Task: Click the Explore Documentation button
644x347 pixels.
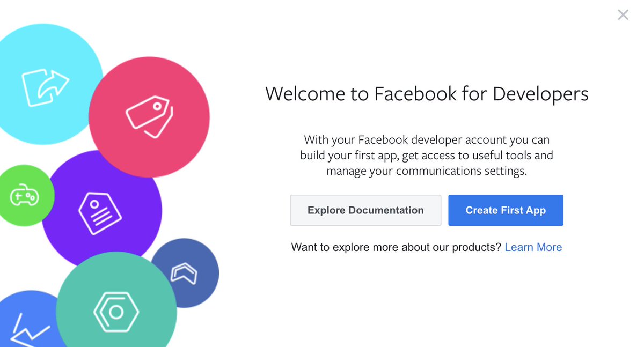Action: [x=365, y=210]
